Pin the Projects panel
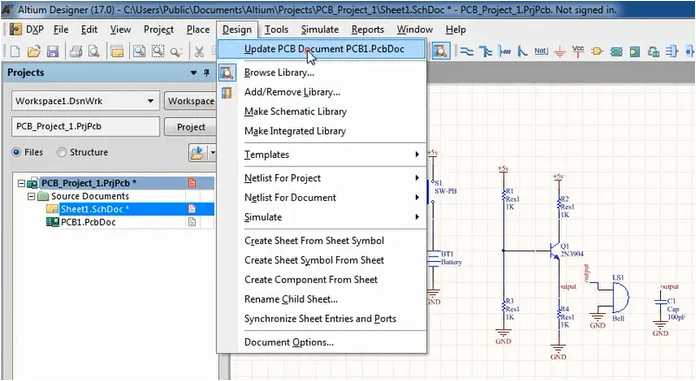The image size is (696, 381). coord(207,72)
